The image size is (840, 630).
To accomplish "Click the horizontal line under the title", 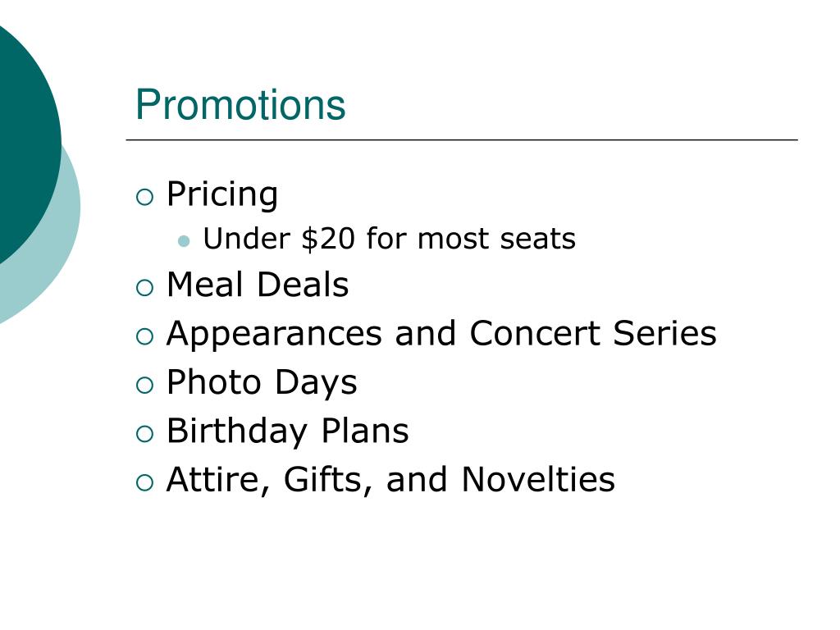I will click(x=462, y=139).
